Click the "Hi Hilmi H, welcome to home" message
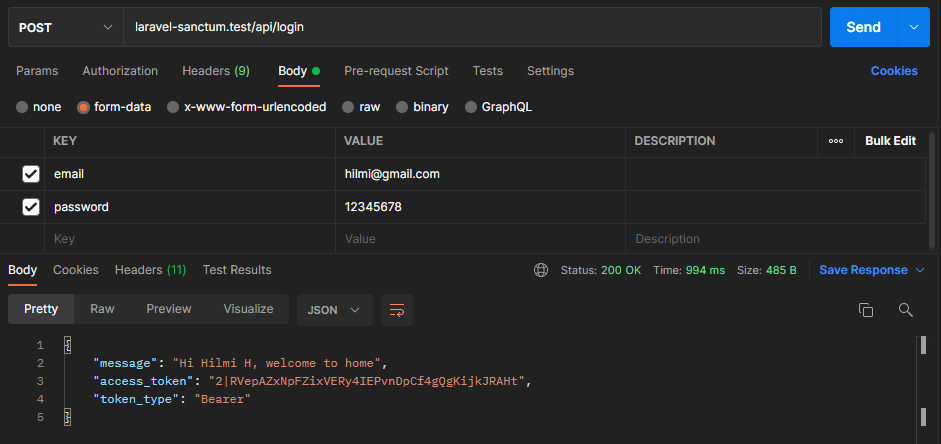This screenshot has width=941, height=444. [x=277, y=363]
